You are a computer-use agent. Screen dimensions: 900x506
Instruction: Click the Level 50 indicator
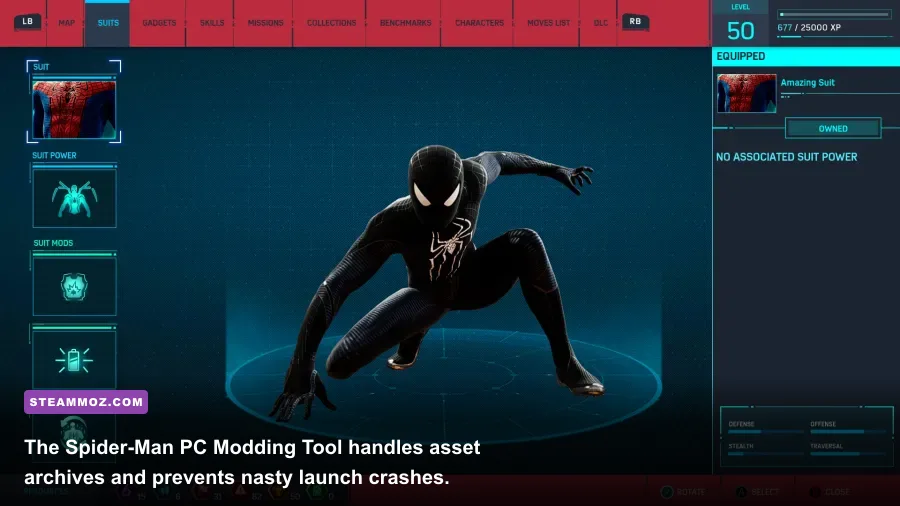pos(740,24)
